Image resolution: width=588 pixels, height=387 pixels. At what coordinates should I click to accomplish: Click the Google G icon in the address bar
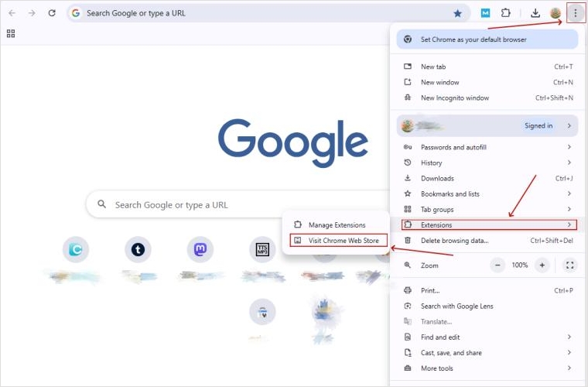pos(76,13)
